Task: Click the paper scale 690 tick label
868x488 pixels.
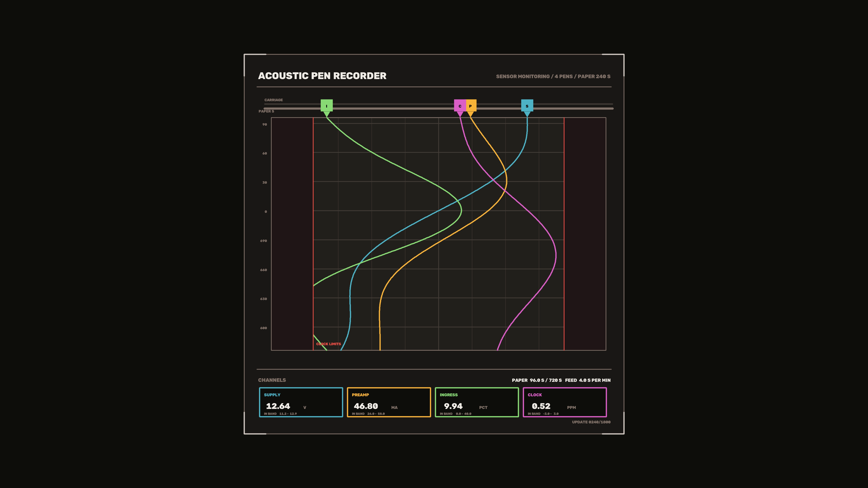Action: [264, 241]
